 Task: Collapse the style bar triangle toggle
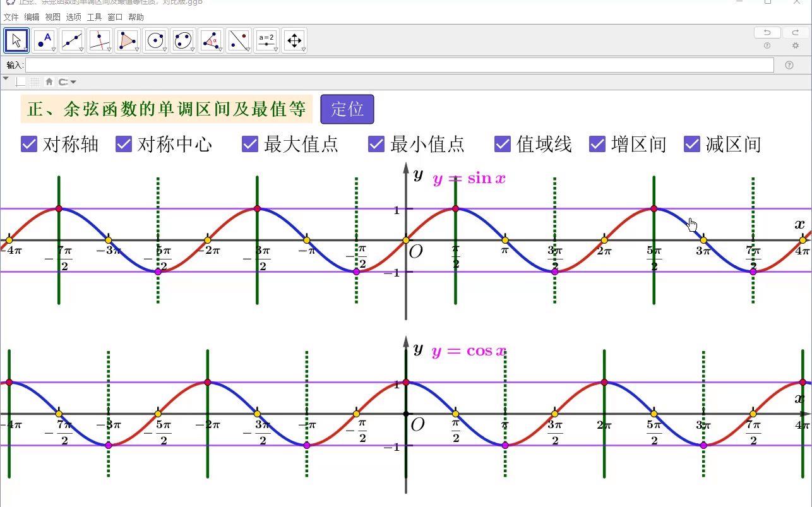pyautogui.click(x=6, y=79)
